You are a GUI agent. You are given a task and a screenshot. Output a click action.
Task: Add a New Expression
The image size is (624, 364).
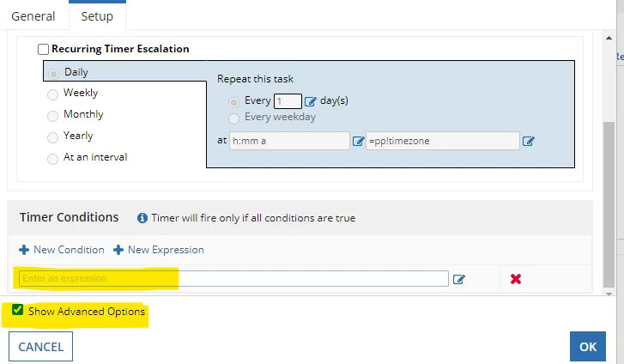click(x=159, y=250)
